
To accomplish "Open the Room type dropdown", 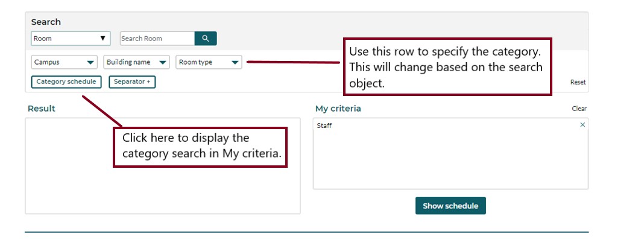I will coord(209,62).
